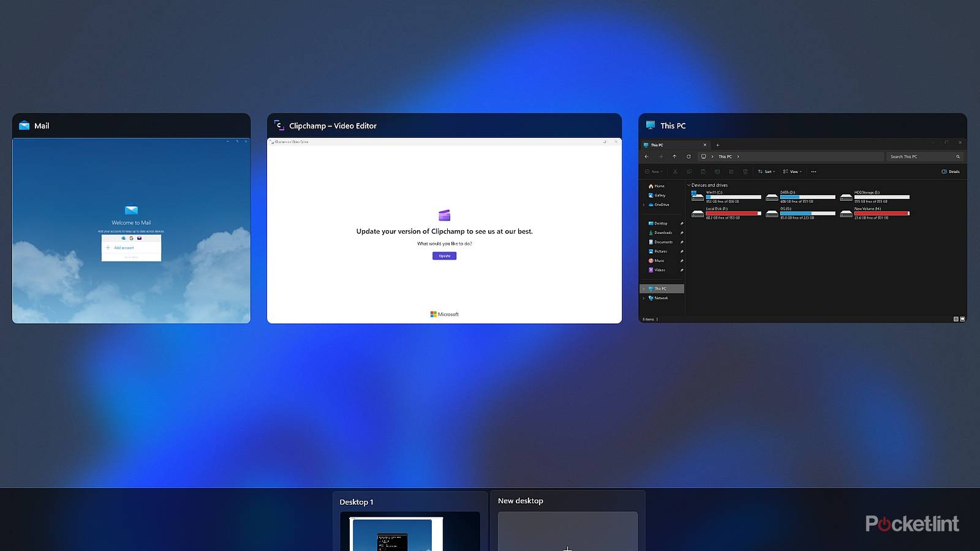Switch to large thumbnails view in status bar
Image resolution: width=980 pixels, height=551 pixels.
point(962,319)
